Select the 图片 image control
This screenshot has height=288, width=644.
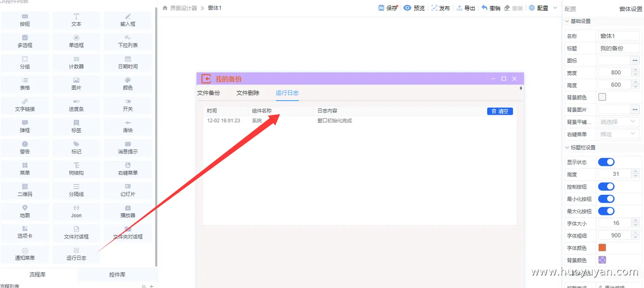pos(76,84)
